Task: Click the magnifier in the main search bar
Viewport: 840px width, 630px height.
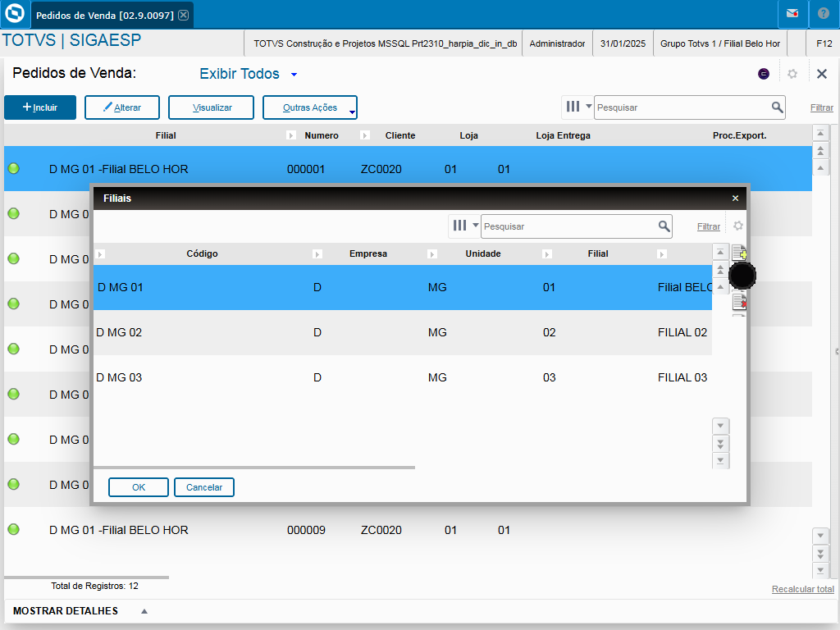Action: (x=777, y=107)
